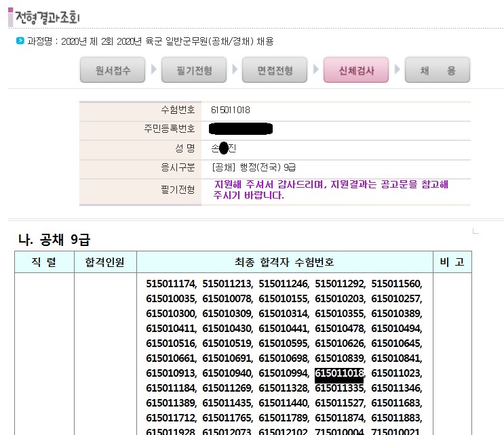Image resolution: width=504 pixels, height=435 pixels.
Task: Click the blue arrow icon beside 과정명
Action: click(20, 41)
